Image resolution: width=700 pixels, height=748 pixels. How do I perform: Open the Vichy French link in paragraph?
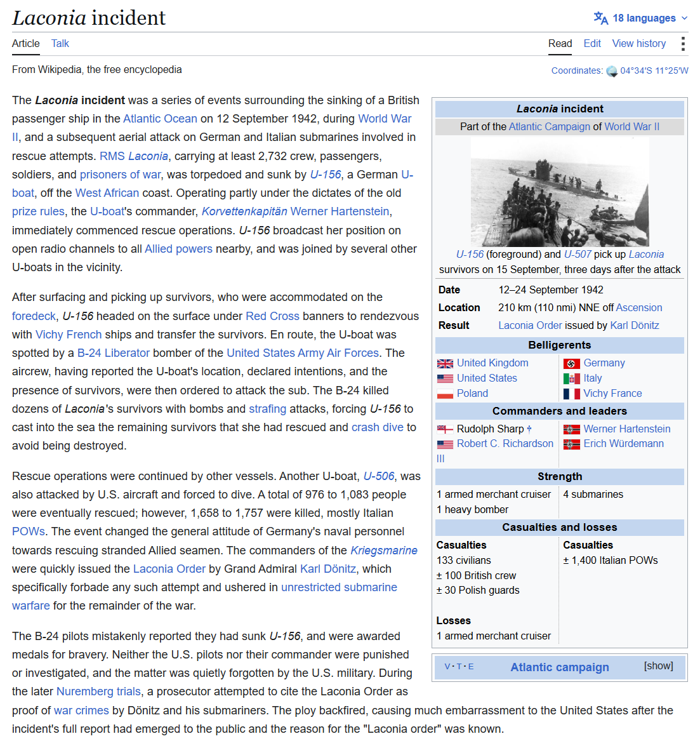click(69, 335)
